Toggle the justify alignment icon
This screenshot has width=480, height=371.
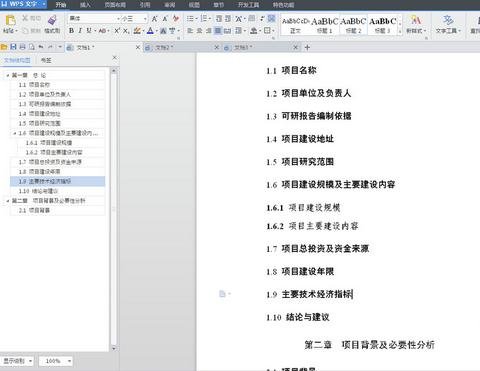coord(218,31)
